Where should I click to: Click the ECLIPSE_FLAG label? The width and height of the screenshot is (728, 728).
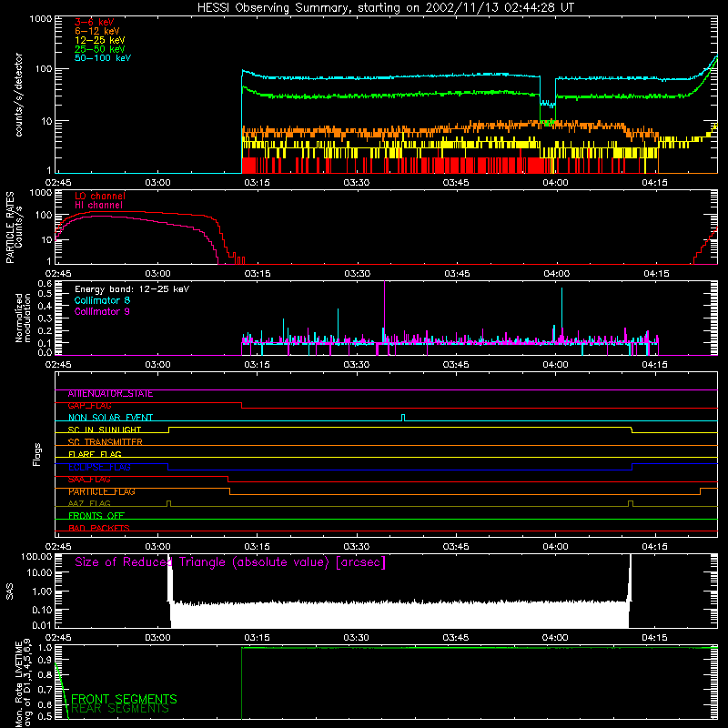pos(99,467)
